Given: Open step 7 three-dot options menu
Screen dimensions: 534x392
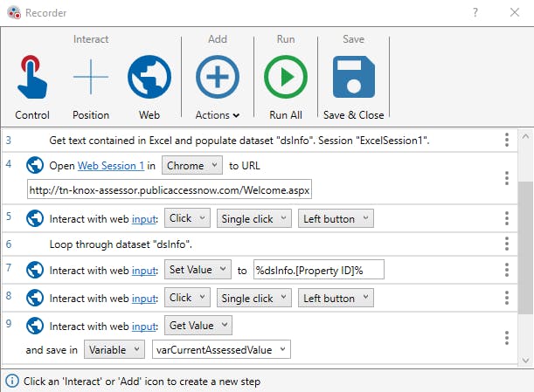Looking at the screenshot, I should [507, 271].
